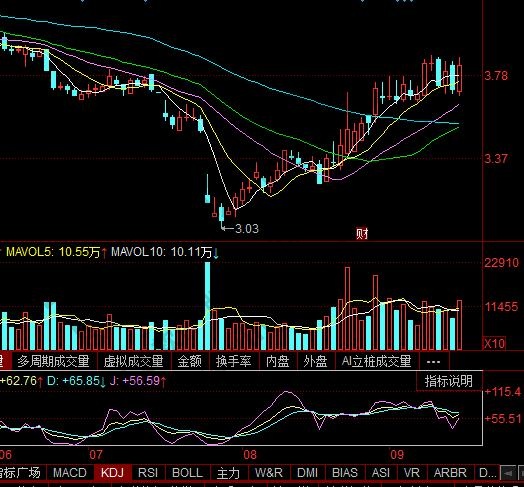Expand the truncated 'D...' indicator tab
The image size is (524, 487).
488,473
